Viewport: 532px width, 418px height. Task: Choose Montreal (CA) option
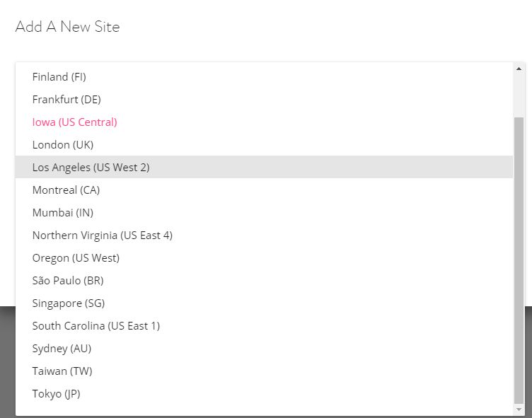coord(66,190)
